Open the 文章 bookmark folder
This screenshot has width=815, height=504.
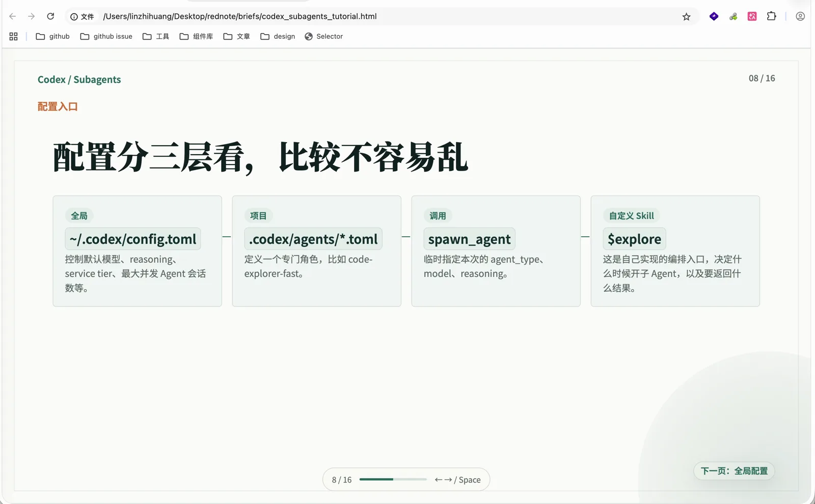pyautogui.click(x=236, y=37)
